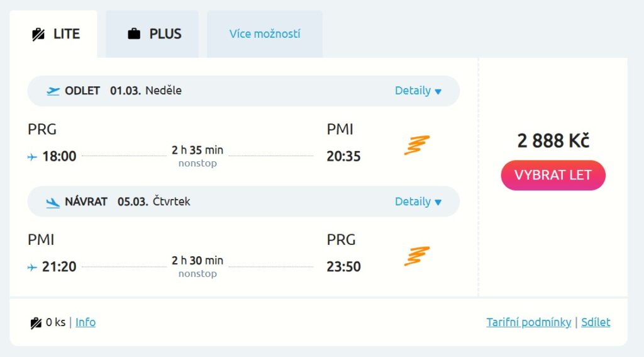Screen dimensions: 644x357
Task: Click the Sdílet link
Action: [596, 322]
